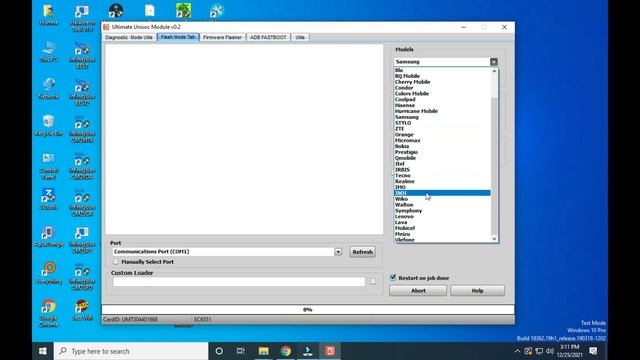Select Lenovo in the brand list
The width and height of the screenshot is (640, 360).
442,216
